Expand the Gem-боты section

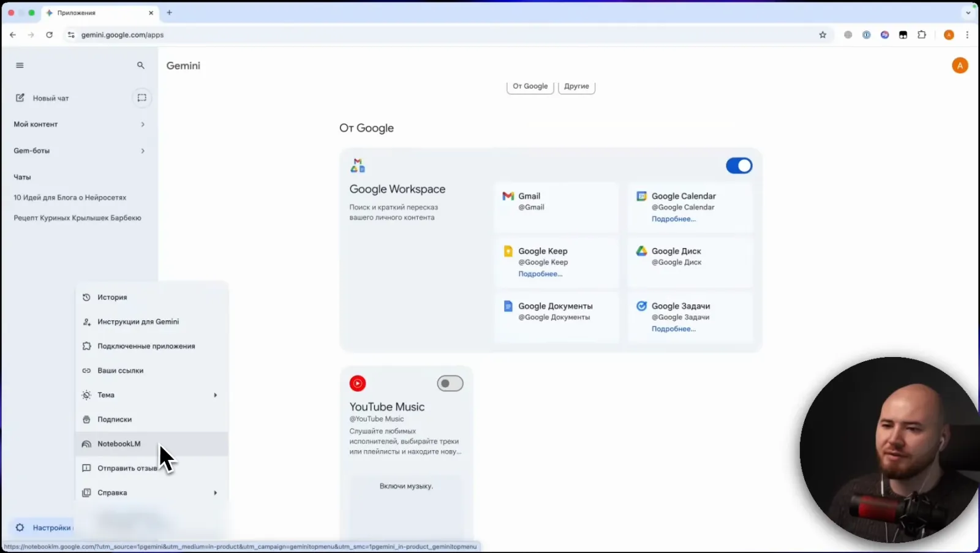(79, 151)
